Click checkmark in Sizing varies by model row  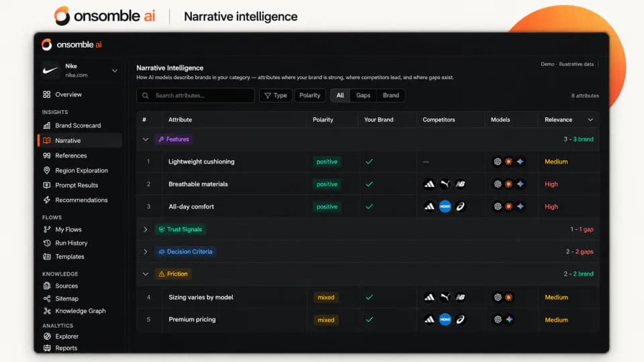point(369,297)
